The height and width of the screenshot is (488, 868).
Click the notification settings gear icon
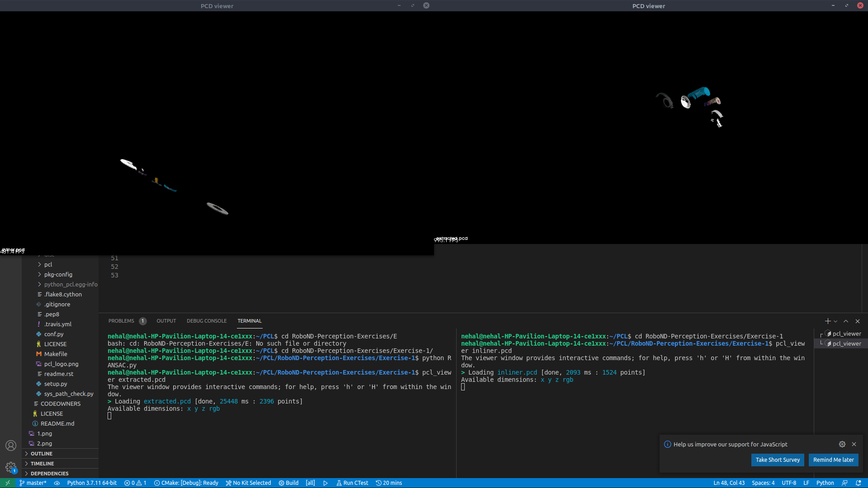pos(842,444)
